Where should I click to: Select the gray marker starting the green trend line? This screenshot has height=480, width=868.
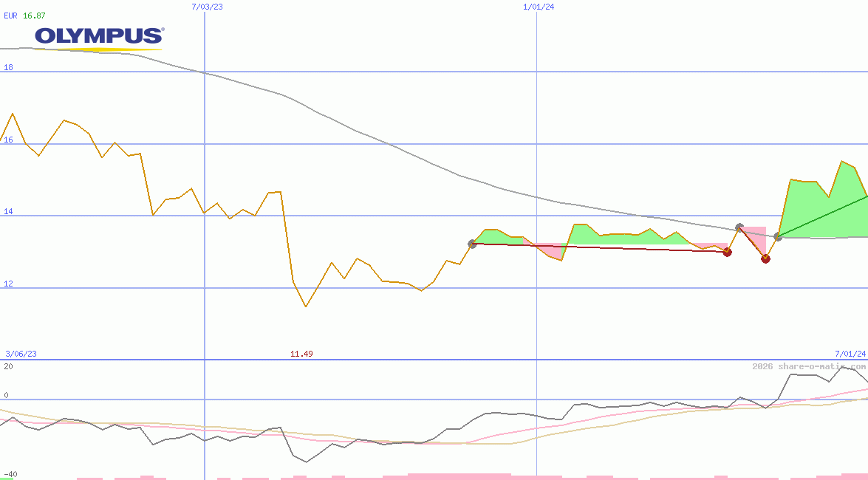click(778, 236)
